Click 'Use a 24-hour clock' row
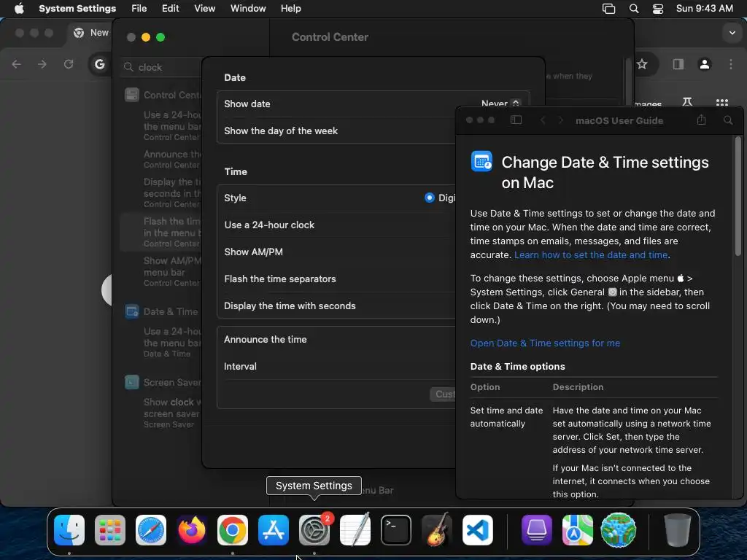 [336, 225]
